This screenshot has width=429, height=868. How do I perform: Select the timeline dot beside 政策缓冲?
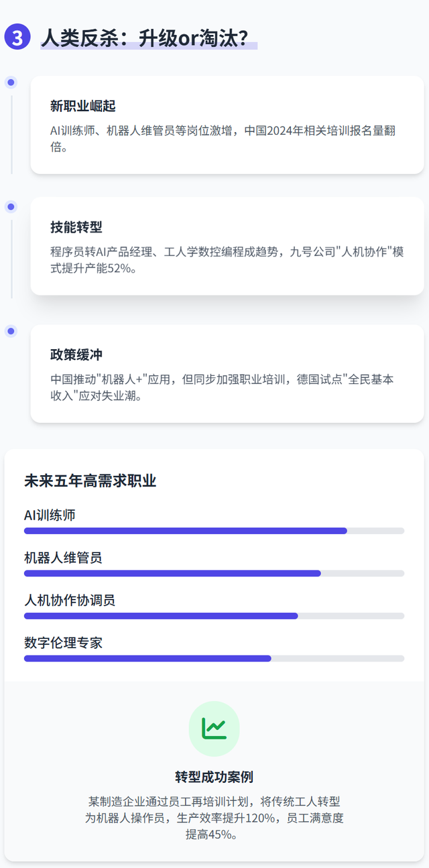[11, 331]
